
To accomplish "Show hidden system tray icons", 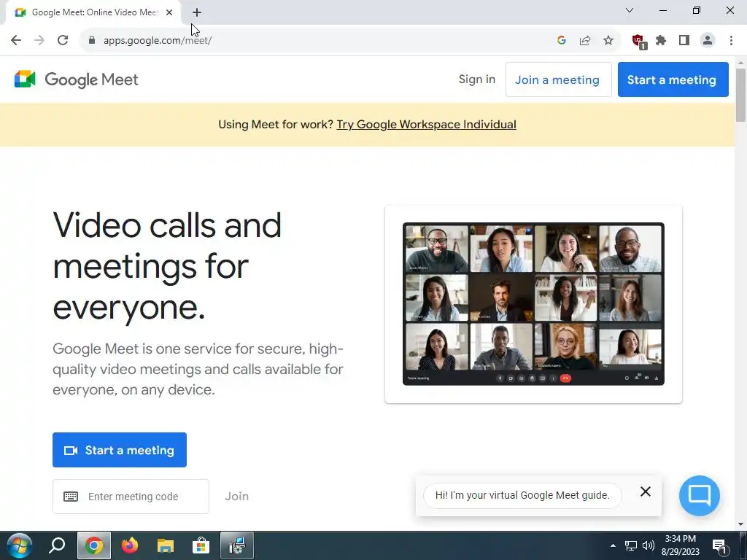I will point(613,545).
